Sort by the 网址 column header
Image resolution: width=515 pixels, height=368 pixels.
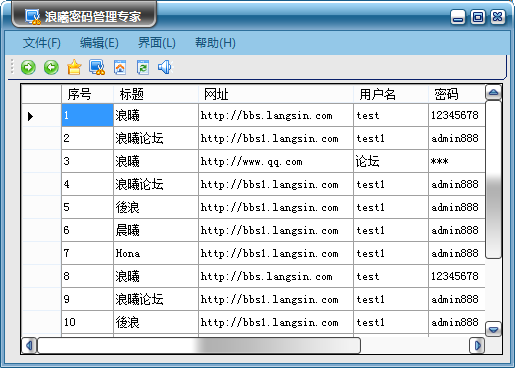point(276,94)
